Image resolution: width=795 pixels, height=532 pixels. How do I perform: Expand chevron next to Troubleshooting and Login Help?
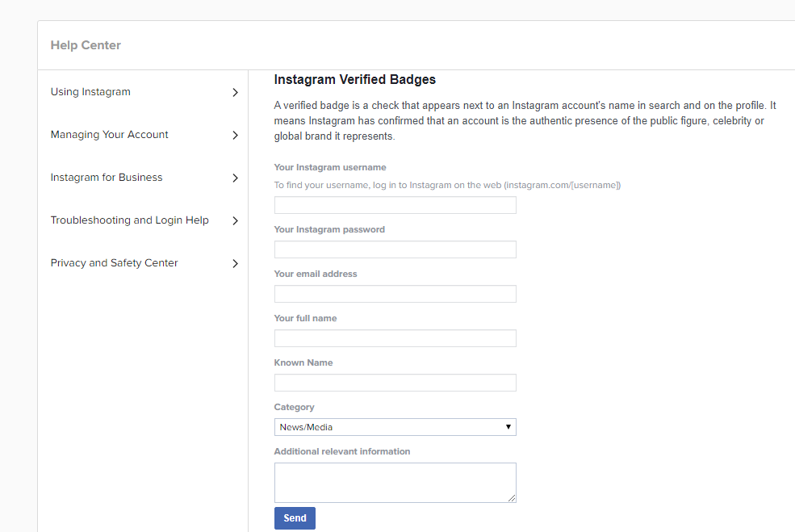pyautogui.click(x=235, y=220)
